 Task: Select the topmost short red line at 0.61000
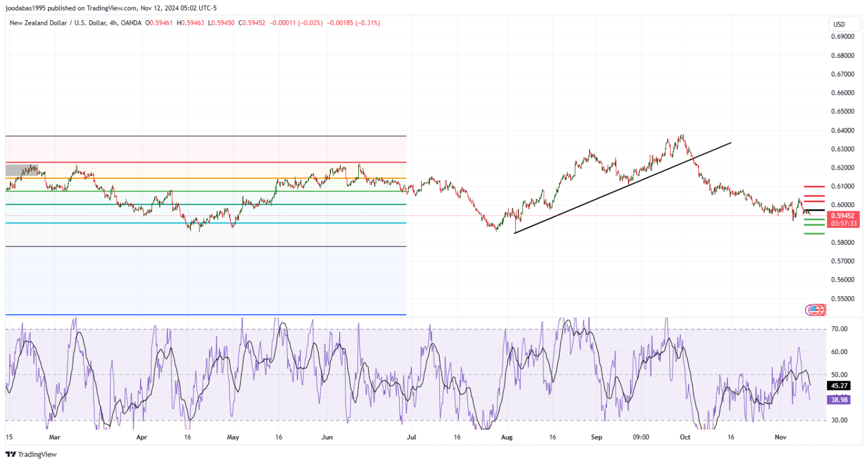814,186
